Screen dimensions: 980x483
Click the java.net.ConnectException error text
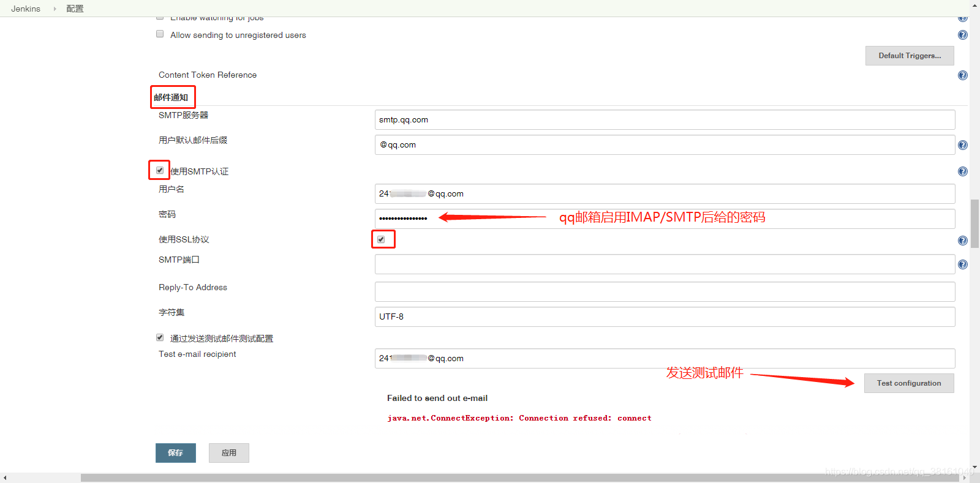pos(519,418)
